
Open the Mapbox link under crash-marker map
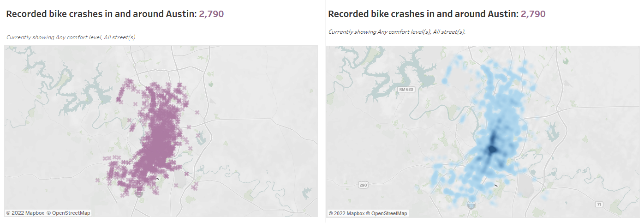[25, 213]
